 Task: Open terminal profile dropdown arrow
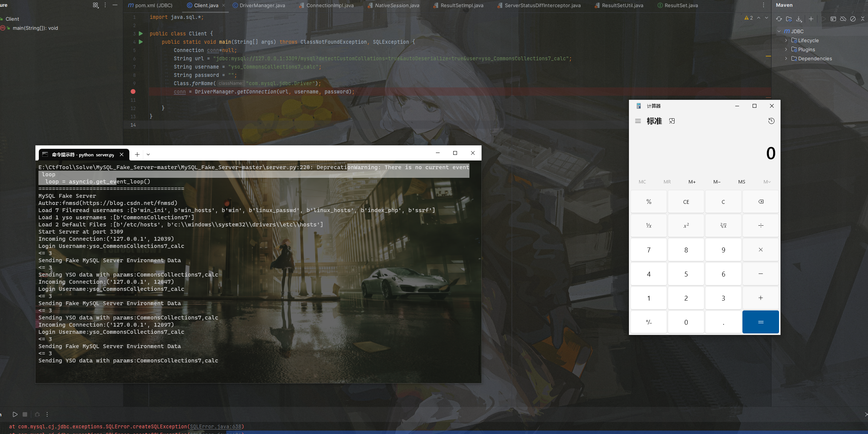tap(148, 154)
